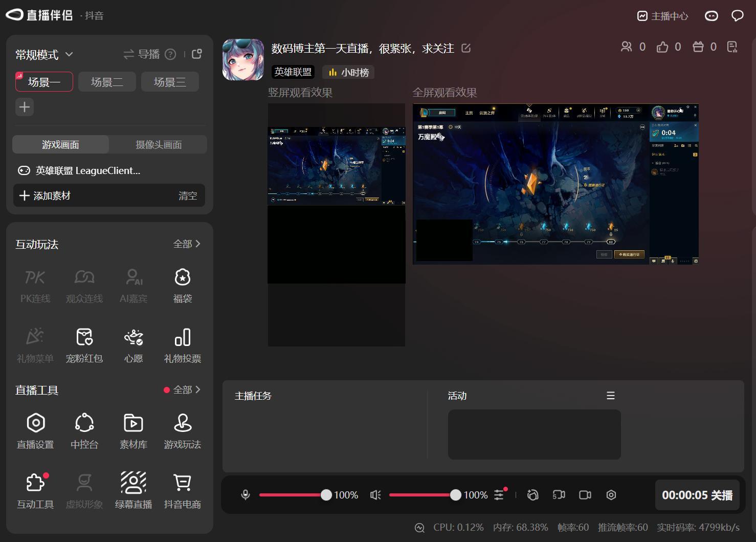The width and height of the screenshot is (756, 542).
Task: Open the 主播中心 anchor center
Action: click(662, 16)
